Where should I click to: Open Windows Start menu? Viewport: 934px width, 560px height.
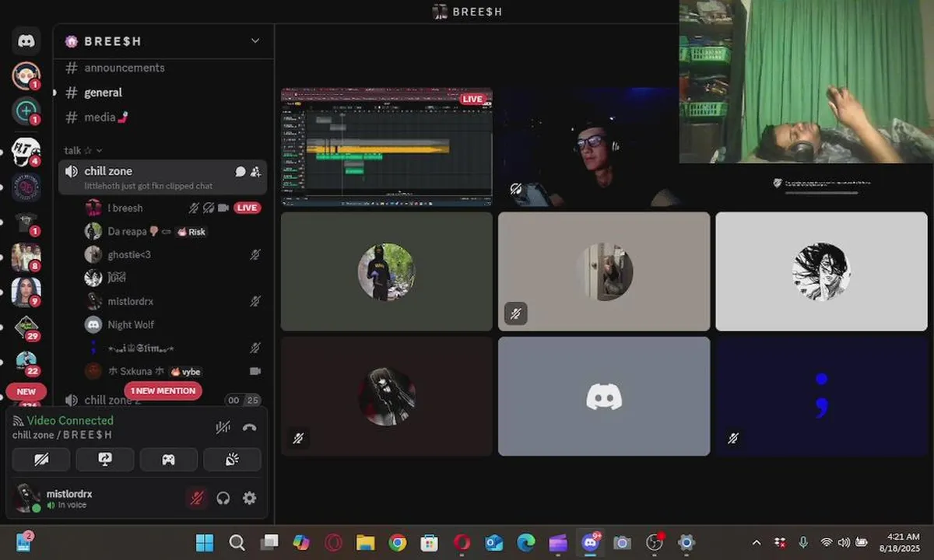click(205, 542)
